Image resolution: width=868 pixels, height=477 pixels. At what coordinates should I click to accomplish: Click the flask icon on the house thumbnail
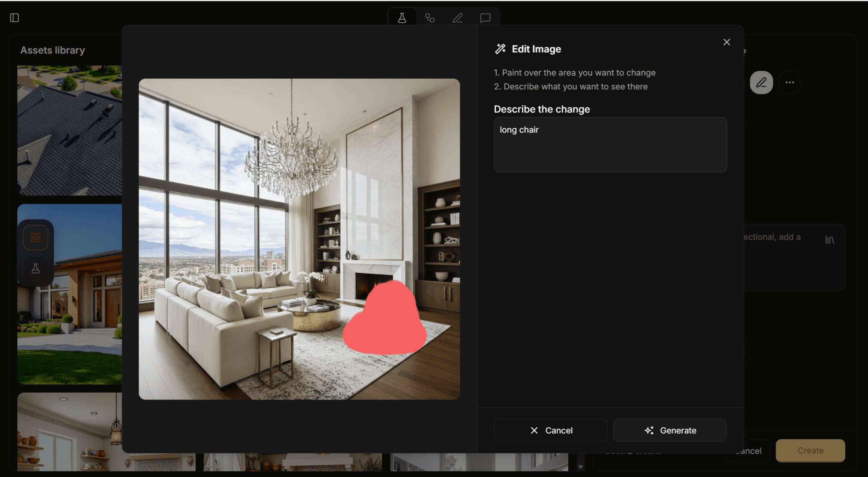[x=35, y=268]
